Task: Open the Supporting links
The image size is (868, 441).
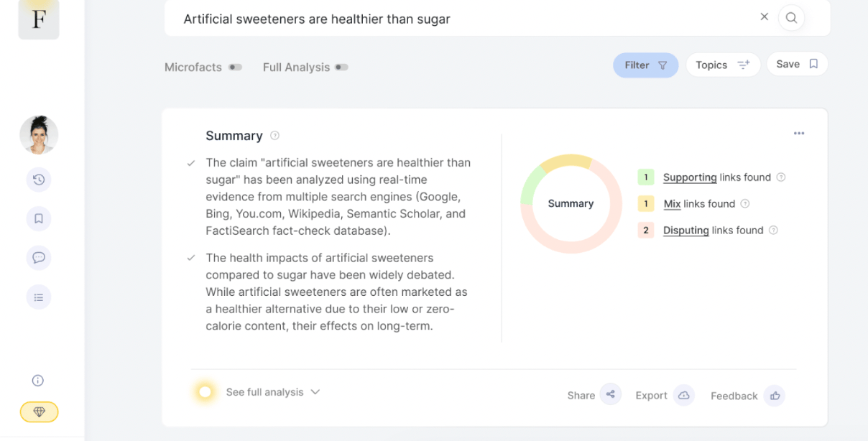Action: click(x=690, y=177)
